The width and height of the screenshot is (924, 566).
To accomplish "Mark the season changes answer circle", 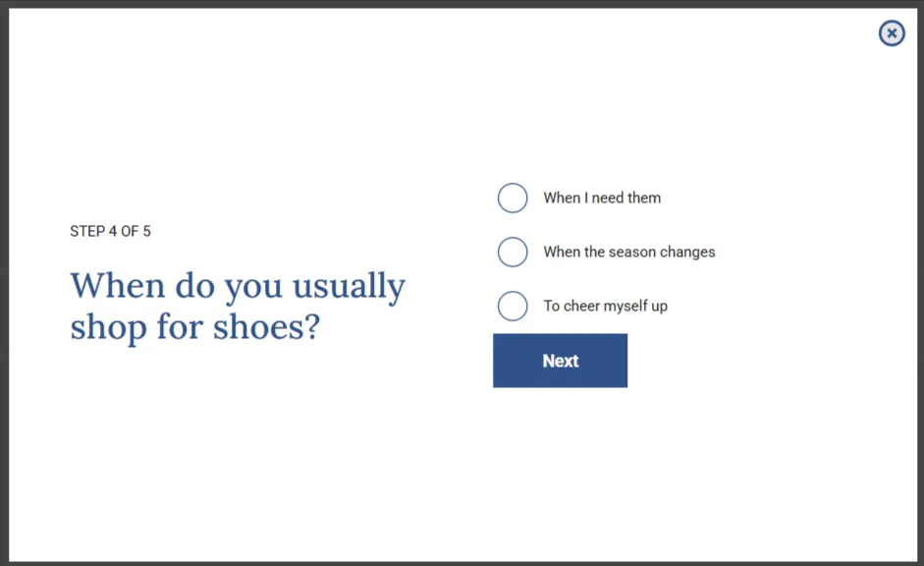I will point(513,252).
